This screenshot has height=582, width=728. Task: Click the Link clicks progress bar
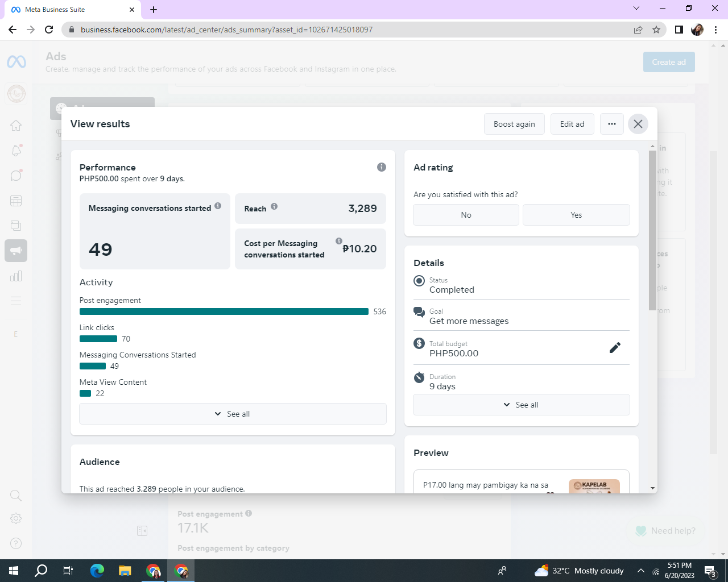click(98, 339)
